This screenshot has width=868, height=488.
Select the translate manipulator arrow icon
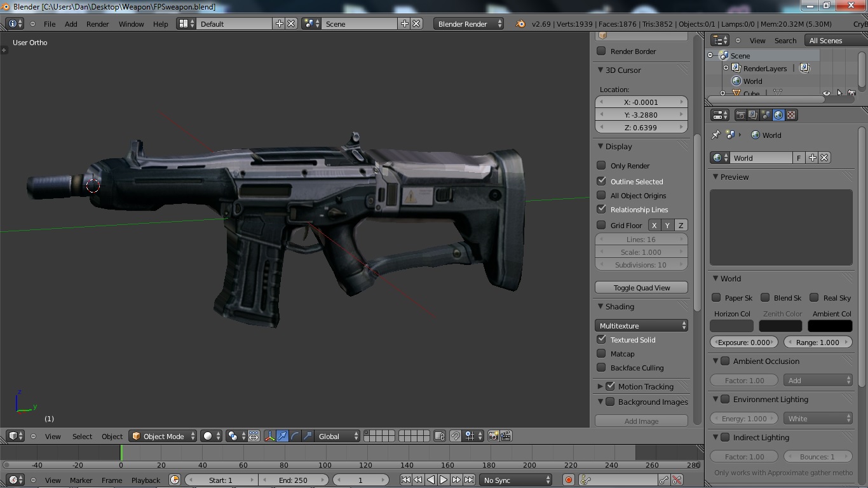282,436
